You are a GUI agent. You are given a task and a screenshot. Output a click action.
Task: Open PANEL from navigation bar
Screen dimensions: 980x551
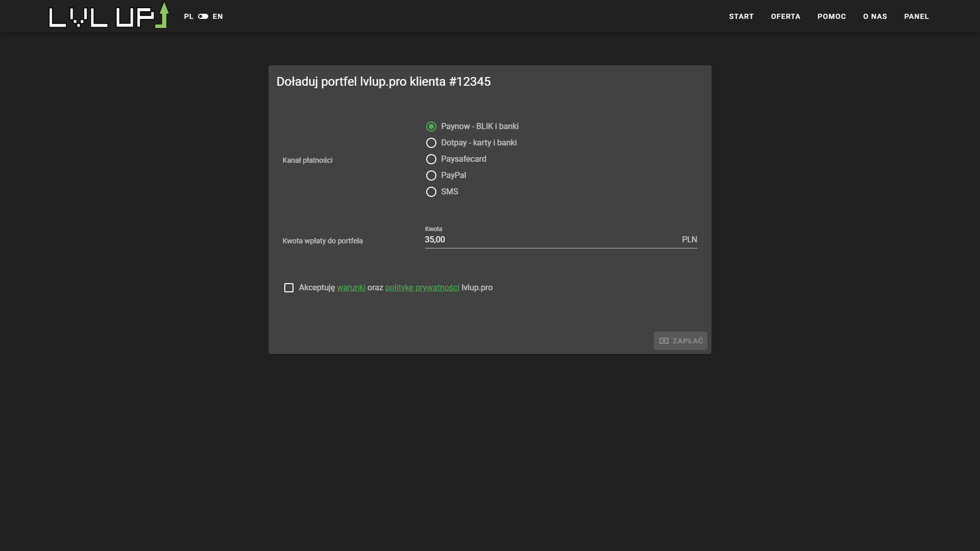(916, 16)
